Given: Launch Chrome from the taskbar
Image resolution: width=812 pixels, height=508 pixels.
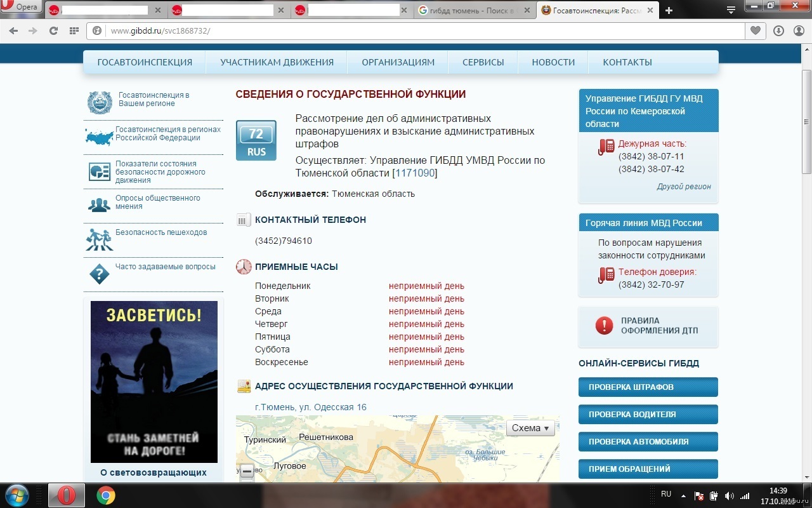Looking at the screenshot, I should click(x=106, y=495).
